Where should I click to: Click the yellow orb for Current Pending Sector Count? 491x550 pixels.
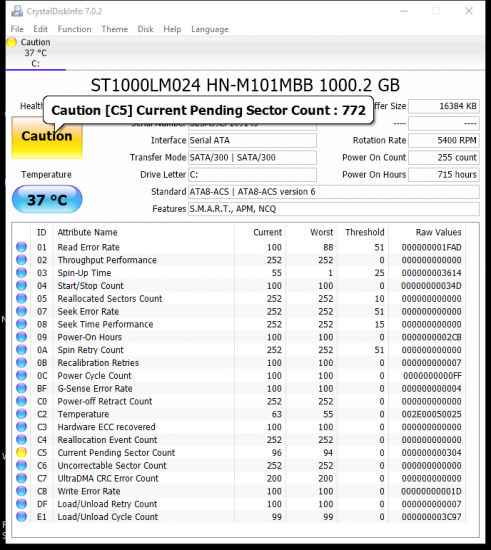click(x=21, y=452)
